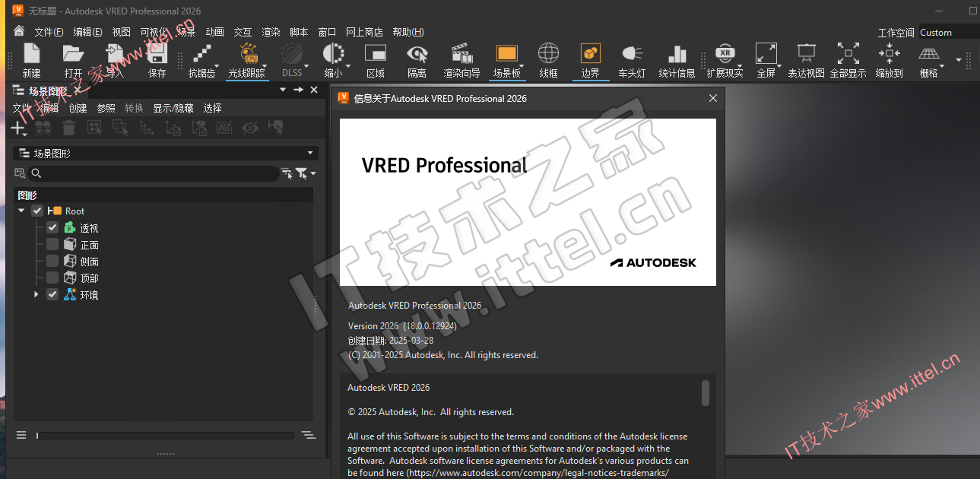Enter 全屏 fullscreen mode
The image size is (980, 479).
pos(766,61)
